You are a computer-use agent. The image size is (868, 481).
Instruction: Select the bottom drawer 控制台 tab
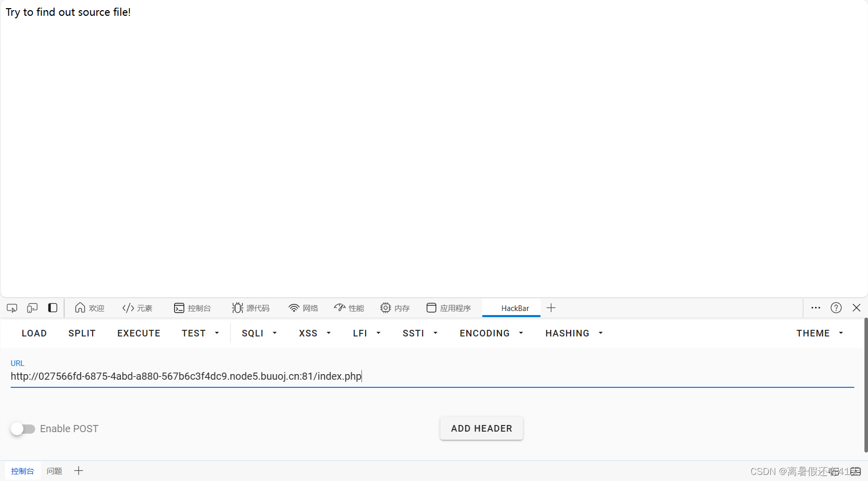point(22,471)
